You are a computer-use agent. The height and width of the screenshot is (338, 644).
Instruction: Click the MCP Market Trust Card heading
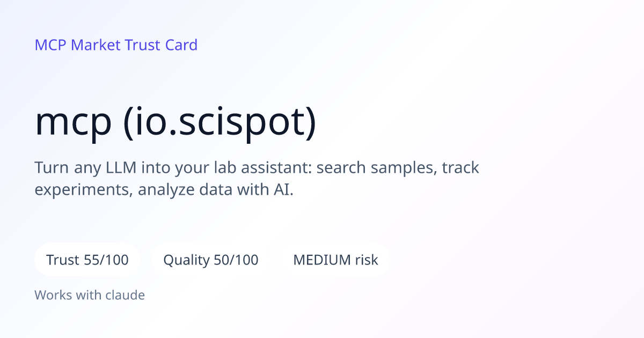tap(116, 45)
